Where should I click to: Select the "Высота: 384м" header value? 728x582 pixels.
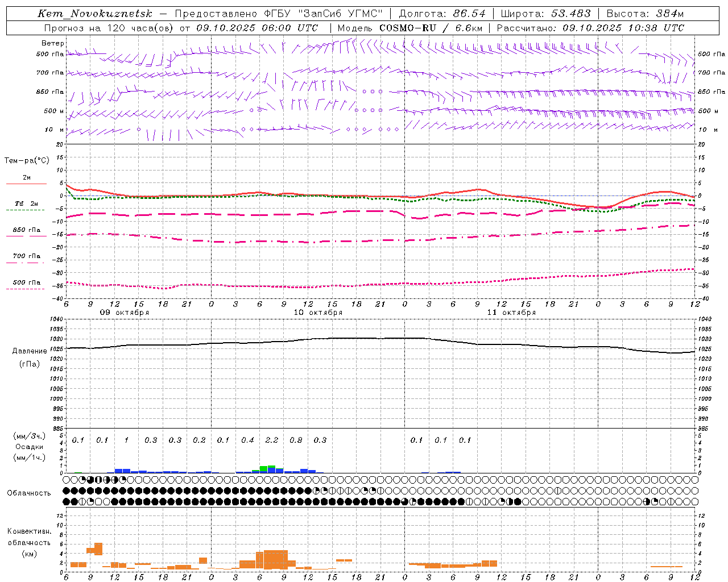(x=645, y=14)
